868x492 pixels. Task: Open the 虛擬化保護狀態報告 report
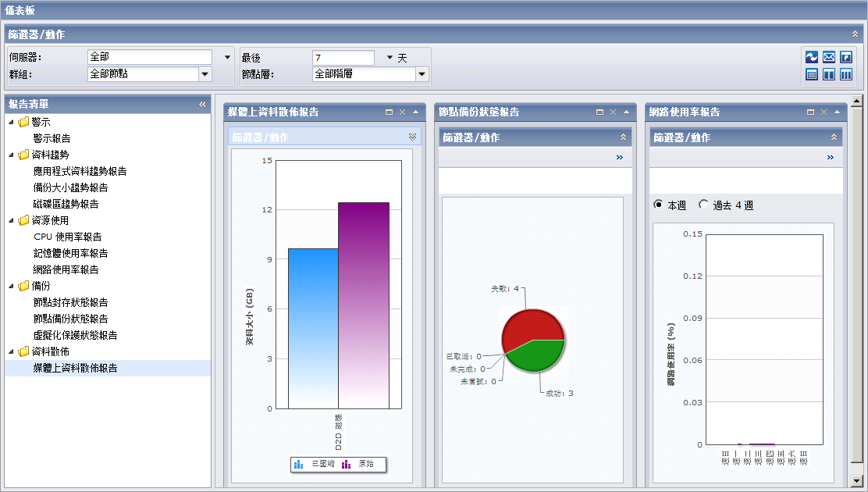75,335
